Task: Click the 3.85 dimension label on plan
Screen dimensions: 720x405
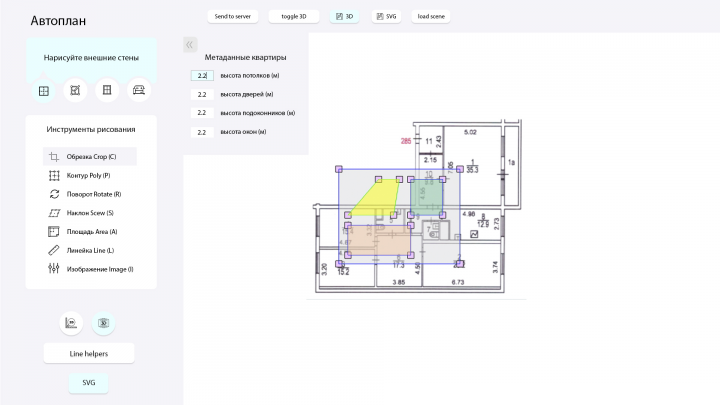Action: click(399, 282)
